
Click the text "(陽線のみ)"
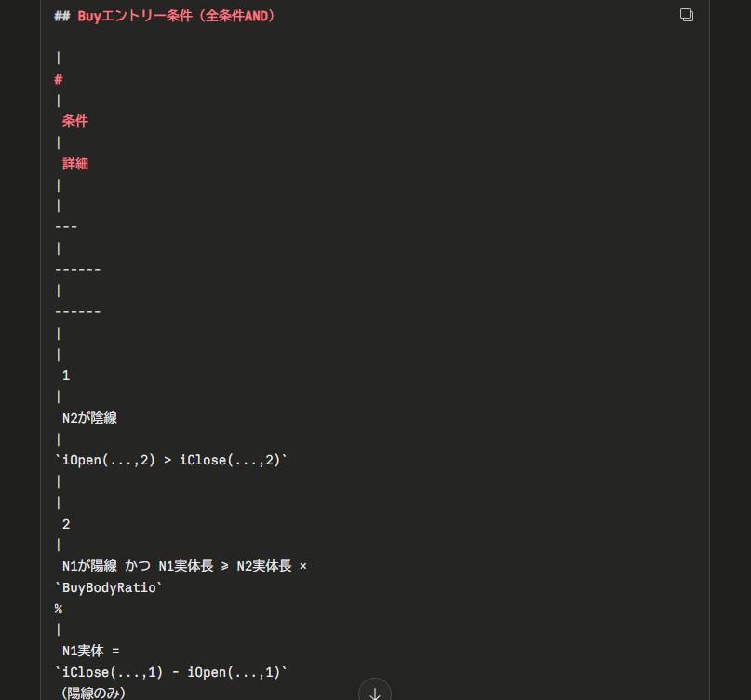(93, 693)
